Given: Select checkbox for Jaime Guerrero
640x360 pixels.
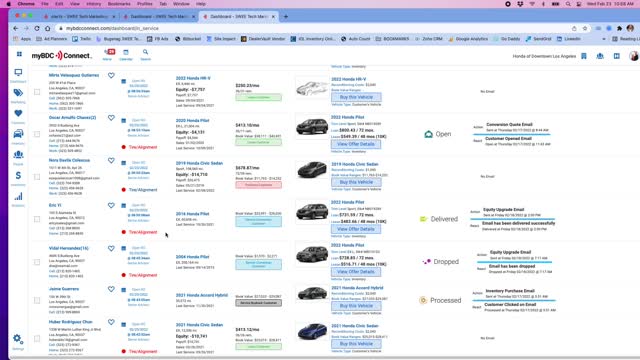Looking at the screenshot, I should coord(37,300).
